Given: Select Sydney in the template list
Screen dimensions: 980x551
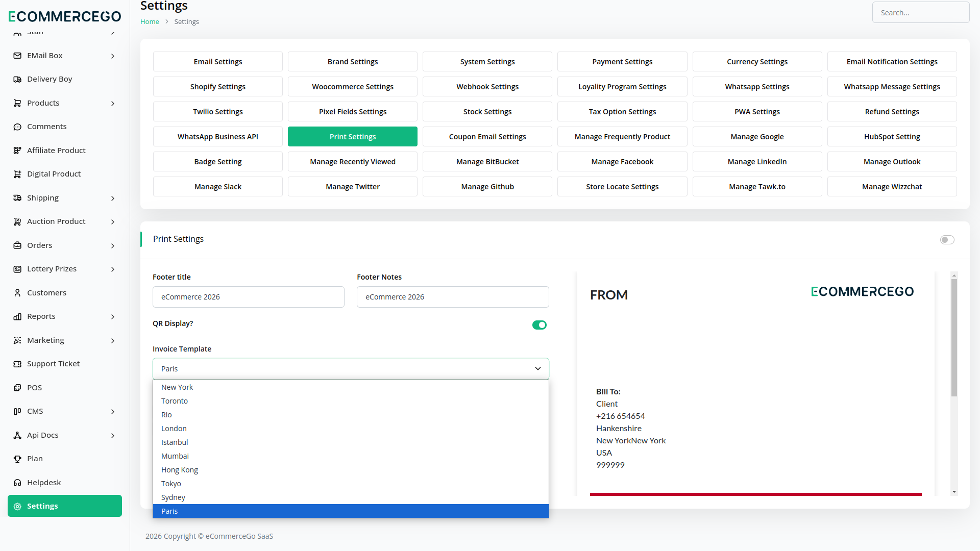Looking at the screenshot, I should click(351, 497).
